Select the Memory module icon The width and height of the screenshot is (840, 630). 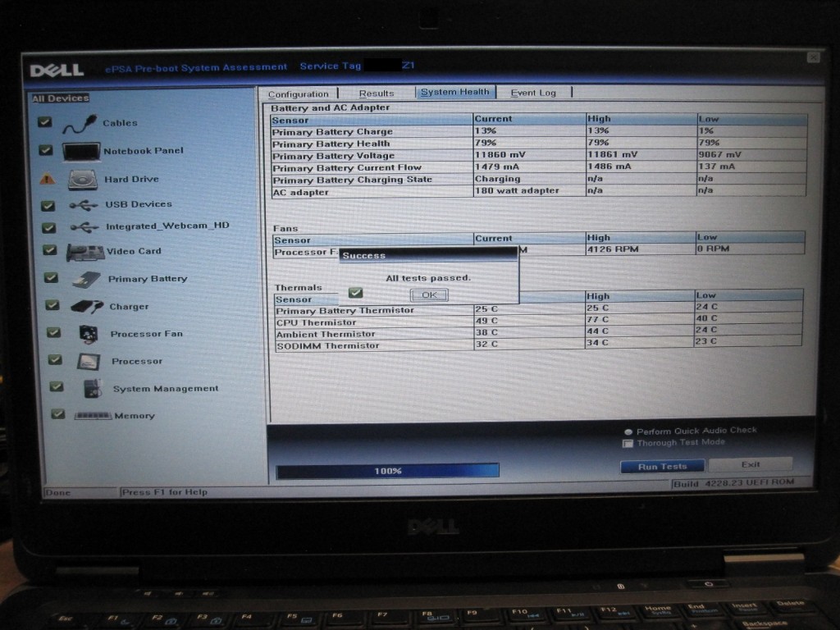[x=94, y=416]
